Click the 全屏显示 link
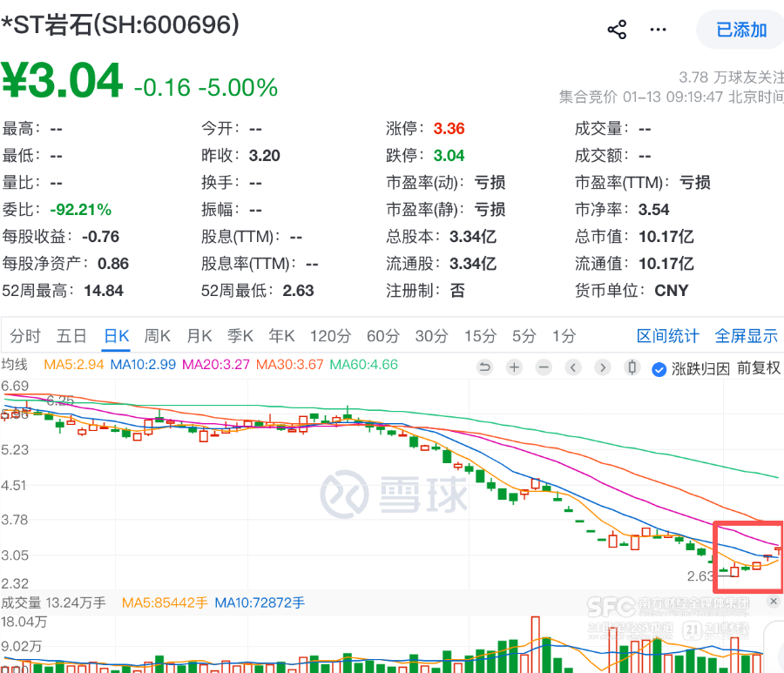Image resolution: width=784 pixels, height=673 pixels. click(747, 336)
